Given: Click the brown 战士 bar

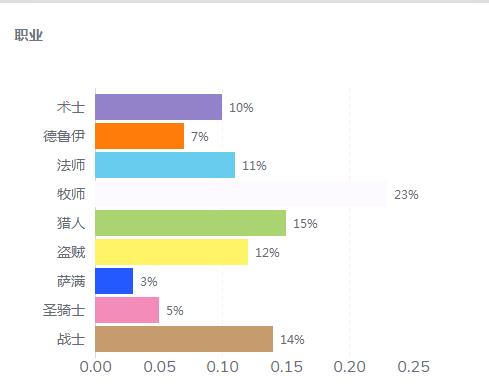Looking at the screenshot, I should click(x=184, y=339).
